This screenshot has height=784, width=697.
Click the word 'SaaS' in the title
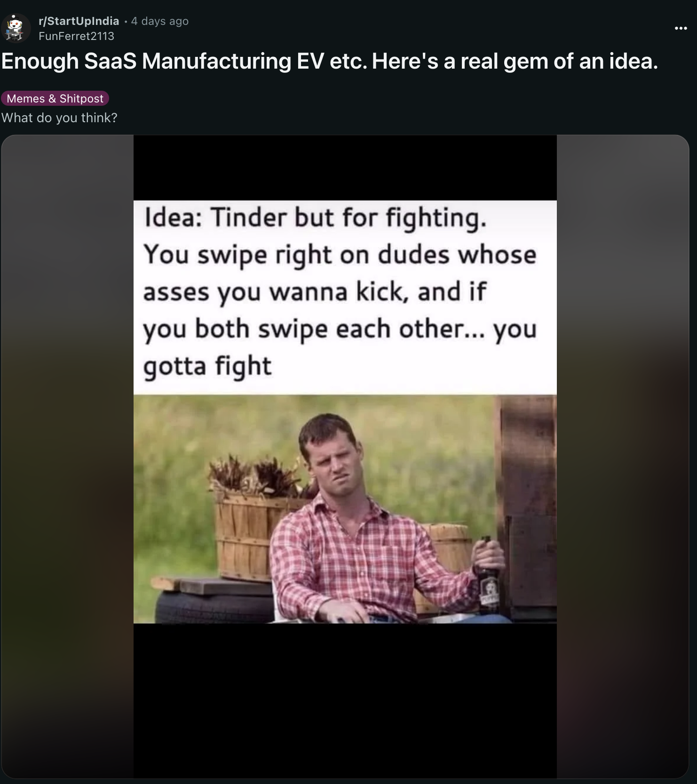click(x=110, y=61)
